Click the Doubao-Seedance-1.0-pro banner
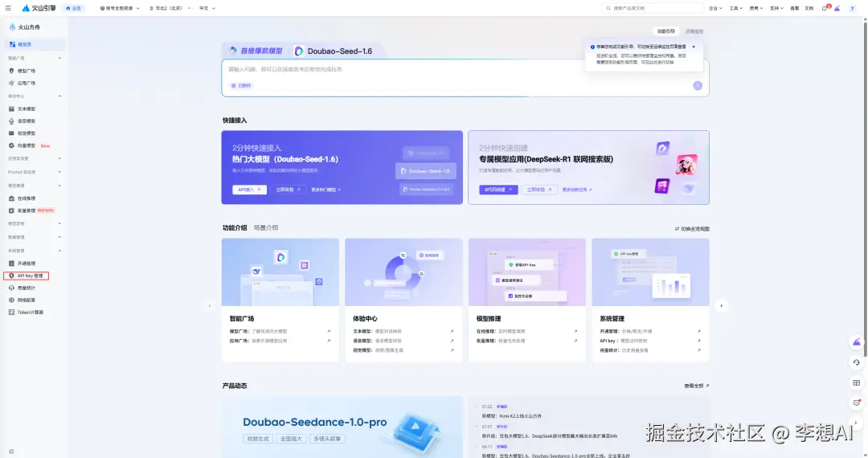Screen dimensions: 868x458 [x=342, y=427]
